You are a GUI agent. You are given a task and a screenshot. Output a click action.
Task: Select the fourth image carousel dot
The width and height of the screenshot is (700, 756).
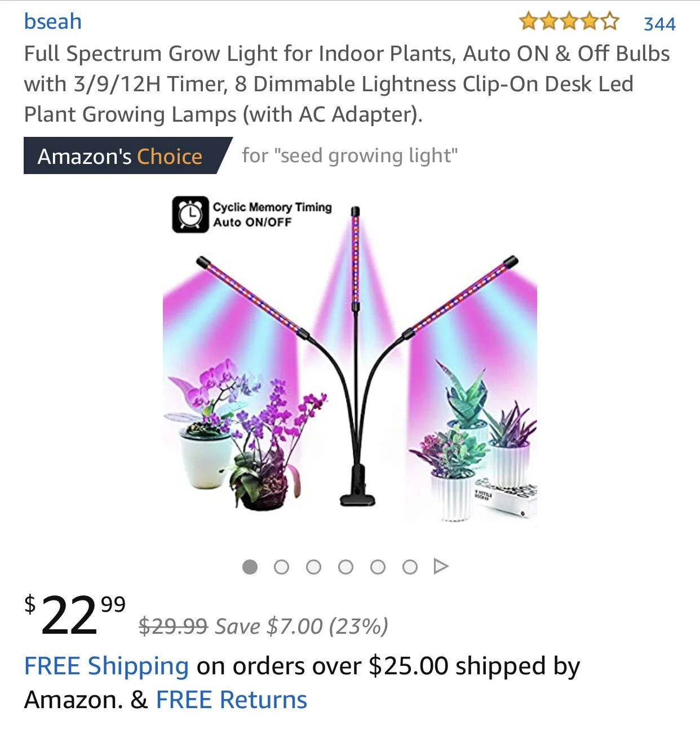[x=345, y=567]
